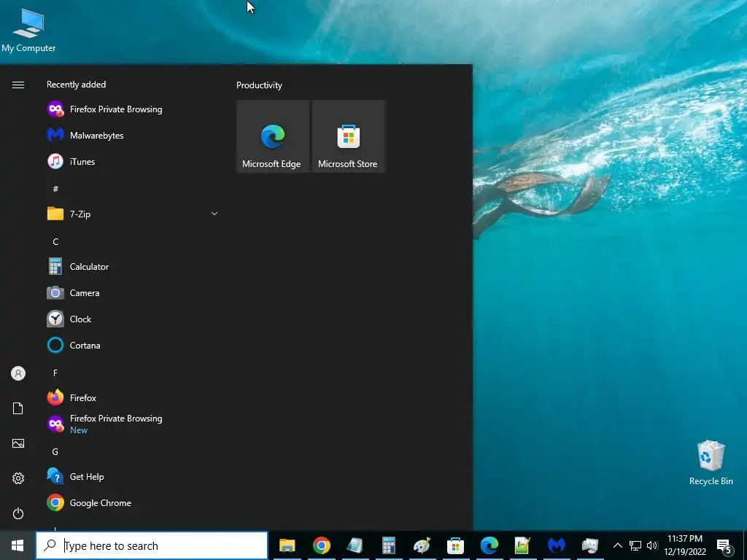Open Chrome from the taskbar
This screenshot has height=560, width=747.
(322, 545)
